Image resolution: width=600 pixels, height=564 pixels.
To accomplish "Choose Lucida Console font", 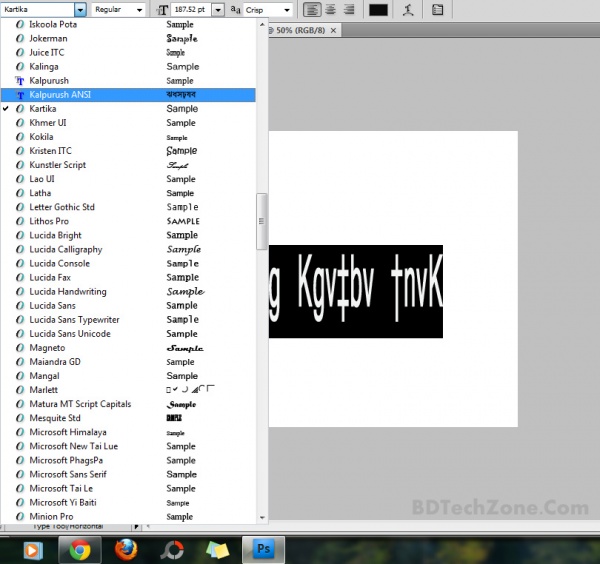I will tap(128, 263).
